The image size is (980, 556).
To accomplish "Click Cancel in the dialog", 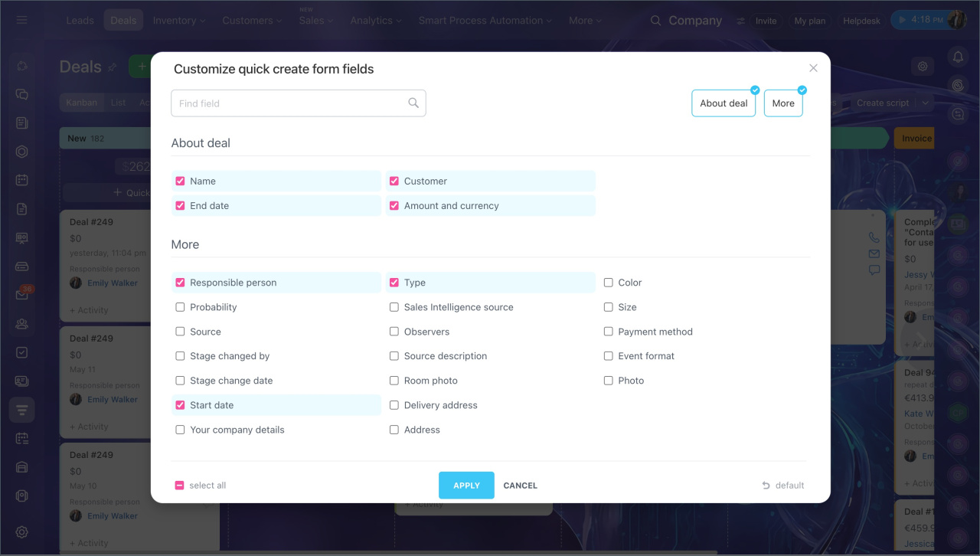I will [x=521, y=486].
